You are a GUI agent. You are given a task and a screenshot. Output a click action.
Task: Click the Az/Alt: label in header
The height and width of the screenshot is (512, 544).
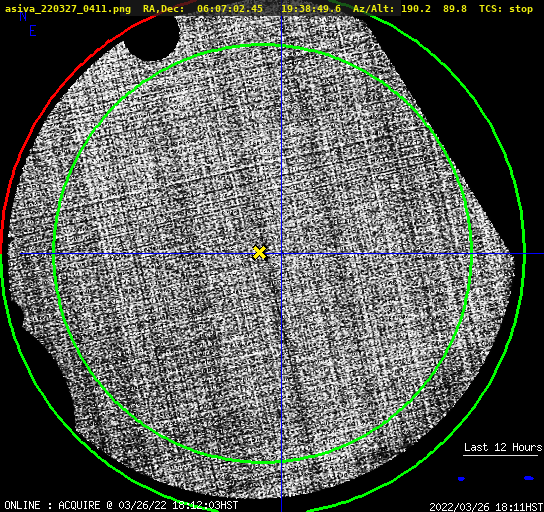pos(374,9)
